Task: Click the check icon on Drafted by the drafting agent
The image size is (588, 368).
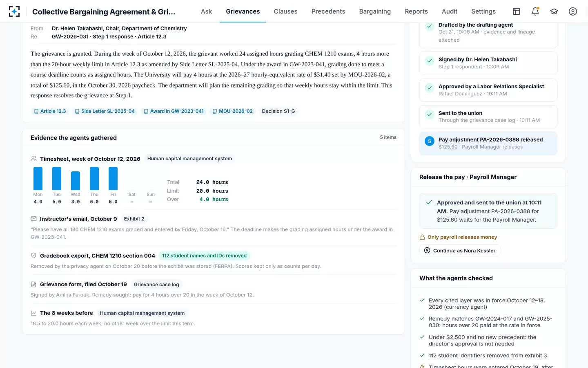Action: (430, 27)
